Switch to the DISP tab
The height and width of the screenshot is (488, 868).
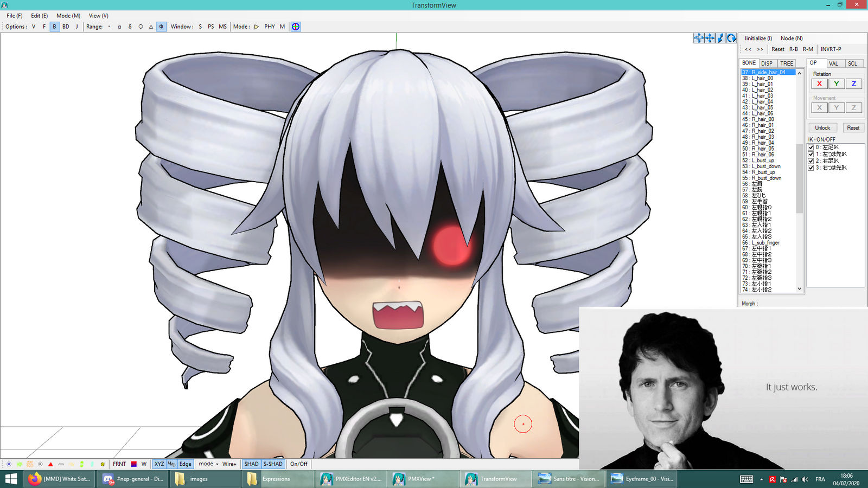click(767, 63)
